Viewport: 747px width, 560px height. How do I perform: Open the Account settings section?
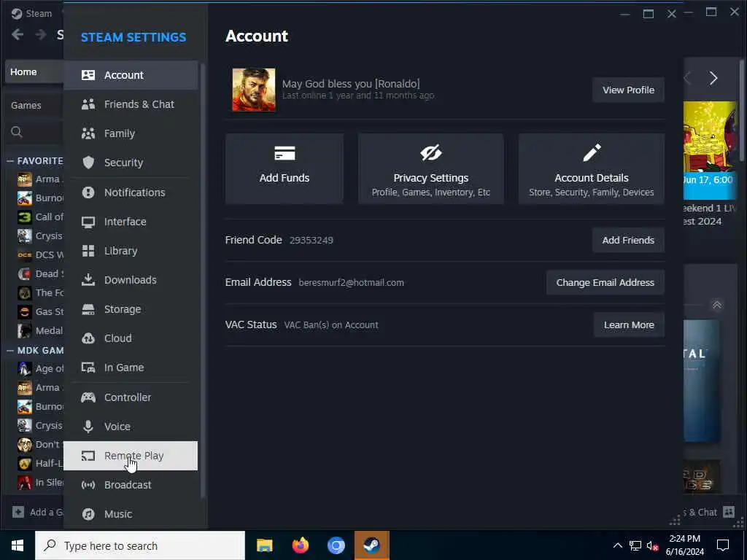point(131,75)
